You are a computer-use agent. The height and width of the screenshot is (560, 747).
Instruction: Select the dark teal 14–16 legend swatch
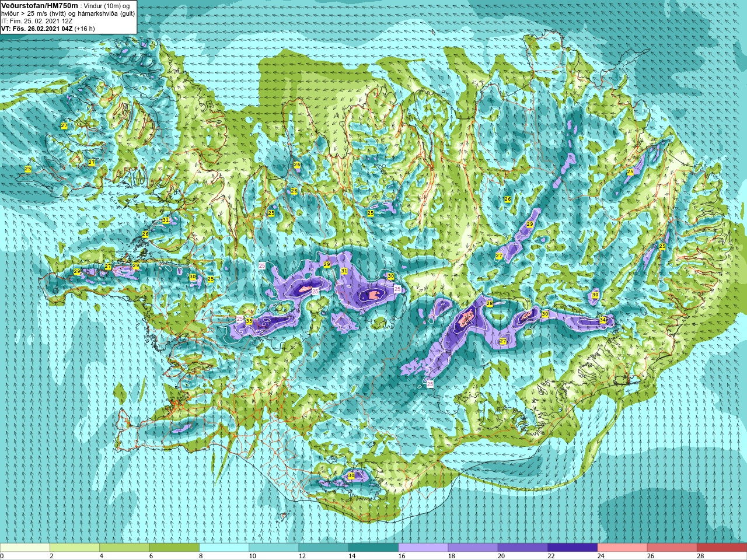(373, 548)
